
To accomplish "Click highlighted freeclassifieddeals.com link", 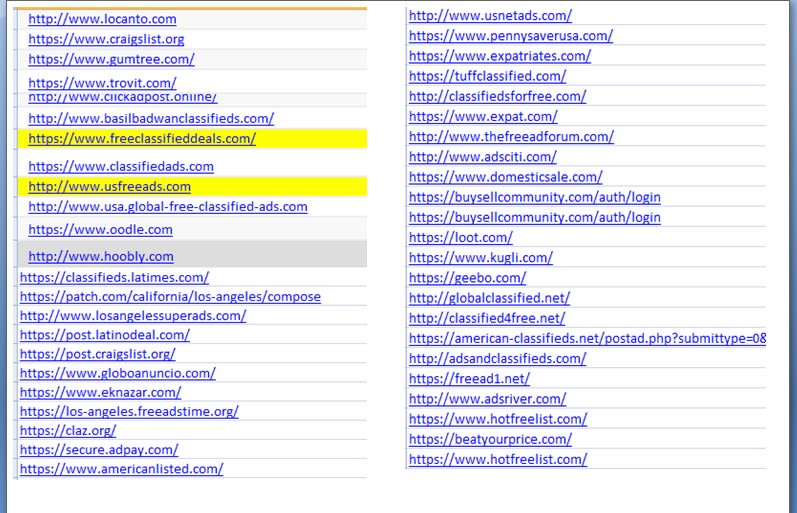I will click(x=142, y=139).
